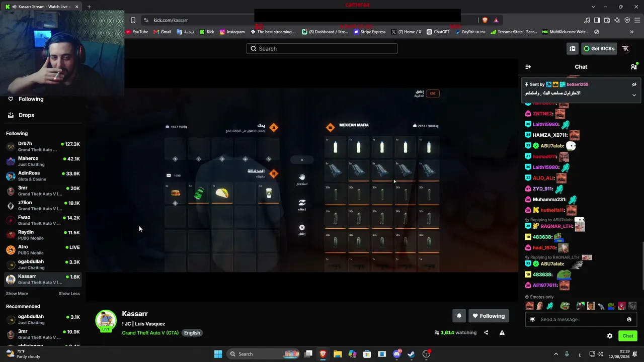Open the chat identity badge icon in message box

[x=533, y=320]
